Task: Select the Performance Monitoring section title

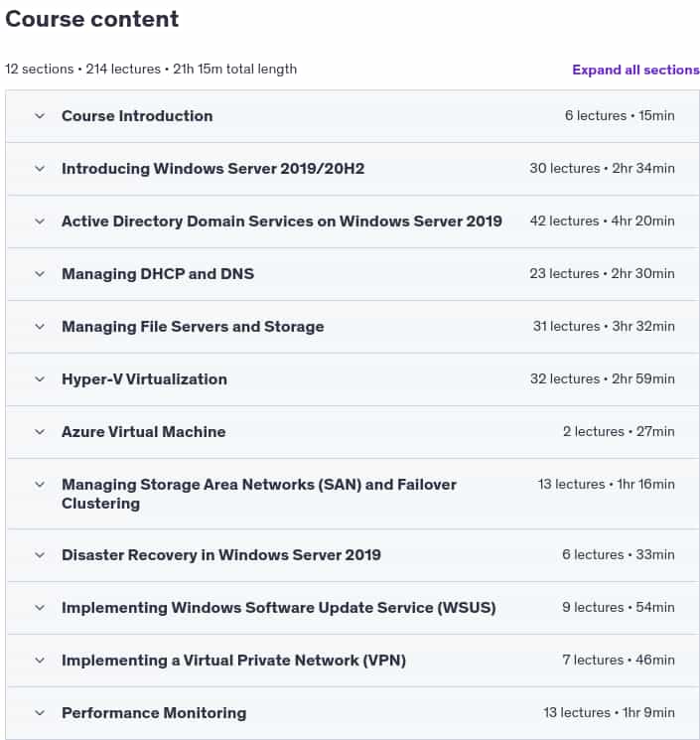Action: click(x=154, y=713)
